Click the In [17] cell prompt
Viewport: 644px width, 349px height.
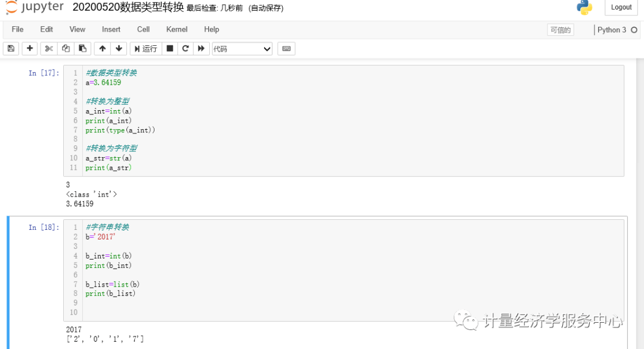pos(44,73)
